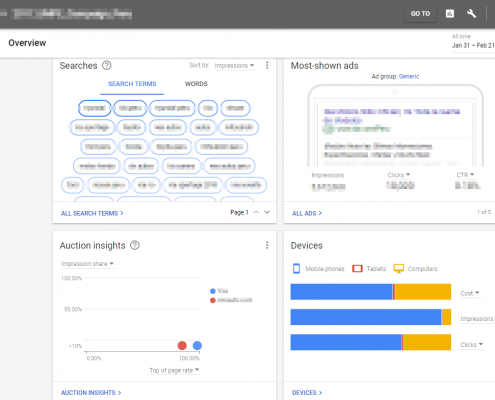Open the reports chart icon in header
Image resolution: width=495 pixels, height=400 pixels.
tap(450, 14)
